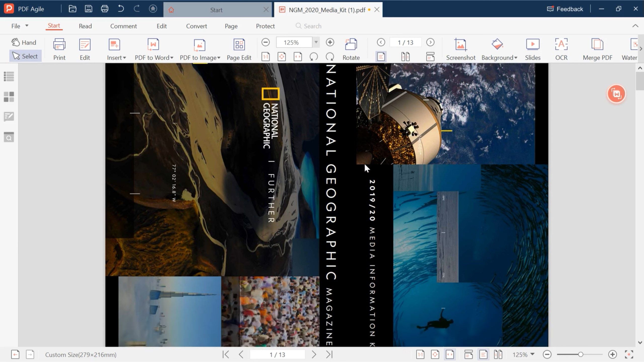
Task: Go to previous page in status bar
Action: (x=241, y=354)
